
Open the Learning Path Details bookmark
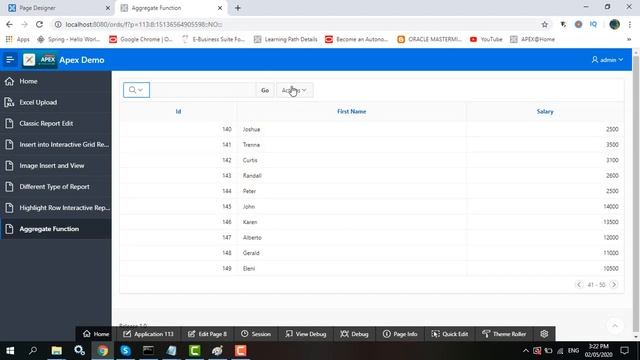click(x=285, y=39)
